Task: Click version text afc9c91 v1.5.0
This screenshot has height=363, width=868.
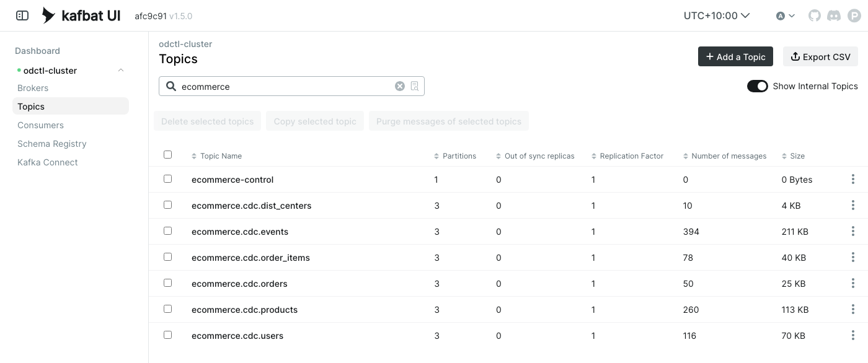Action: 164,16
